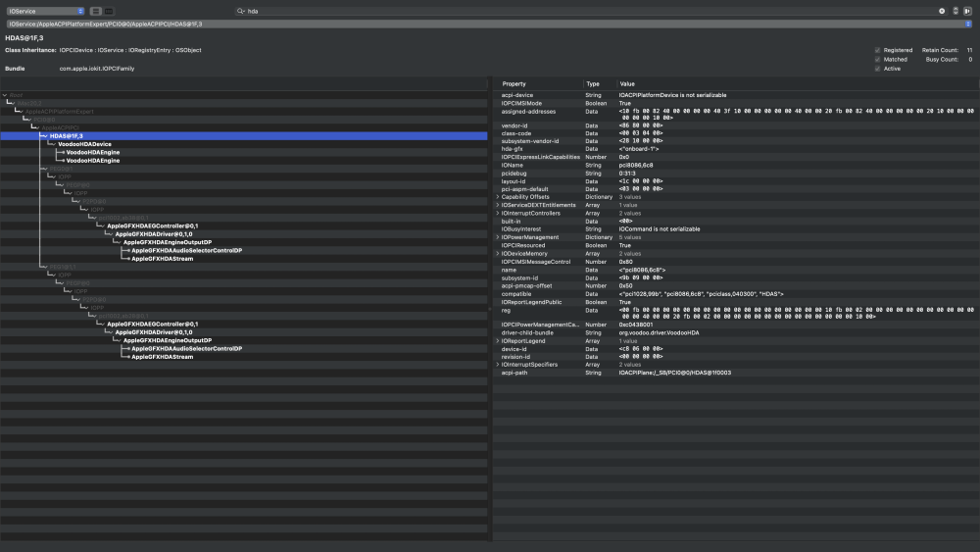The image size is (980, 552).
Task: Select the IOPCIResourced property row
Action: pos(737,246)
